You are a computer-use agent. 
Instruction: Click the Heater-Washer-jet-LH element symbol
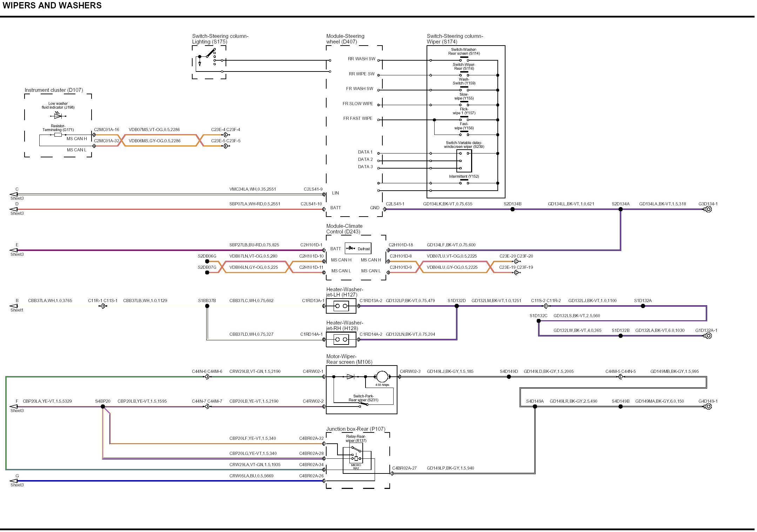(x=341, y=306)
